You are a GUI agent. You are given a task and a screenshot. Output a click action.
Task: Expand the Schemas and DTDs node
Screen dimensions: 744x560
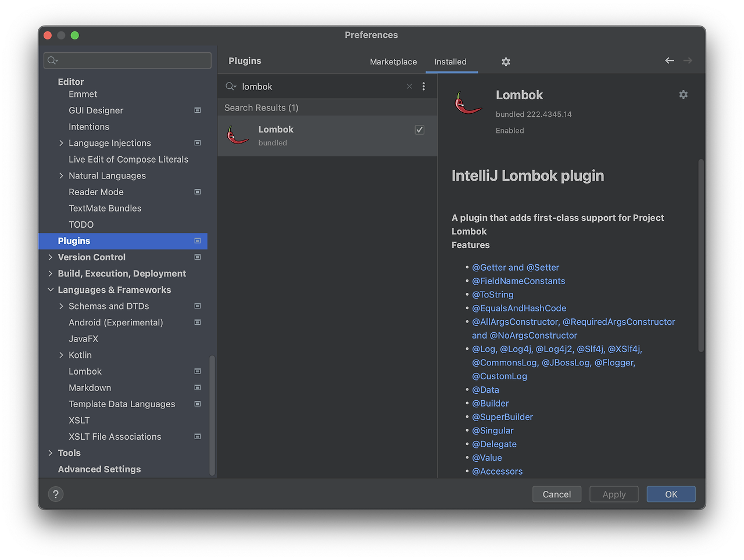tap(61, 306)
